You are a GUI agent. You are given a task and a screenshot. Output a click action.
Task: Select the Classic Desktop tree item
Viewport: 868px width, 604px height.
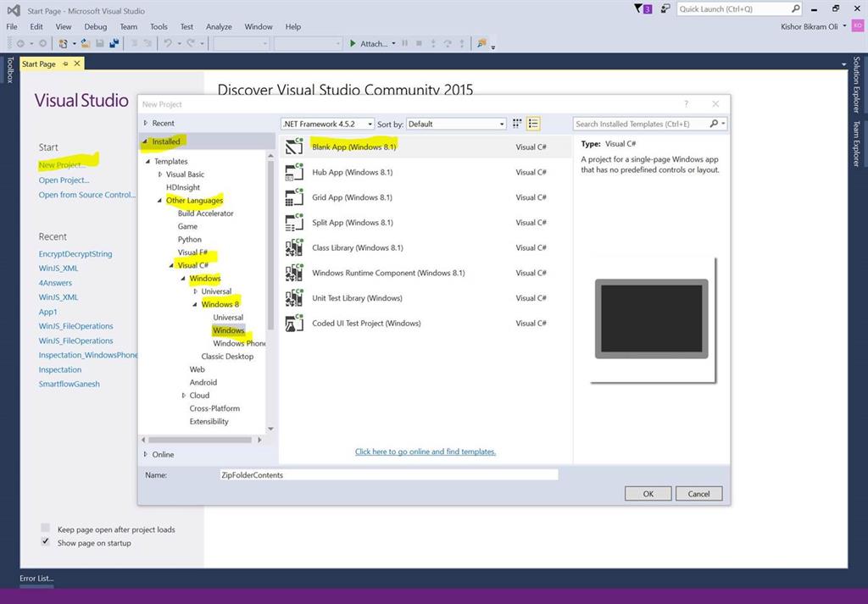[227, 356]
